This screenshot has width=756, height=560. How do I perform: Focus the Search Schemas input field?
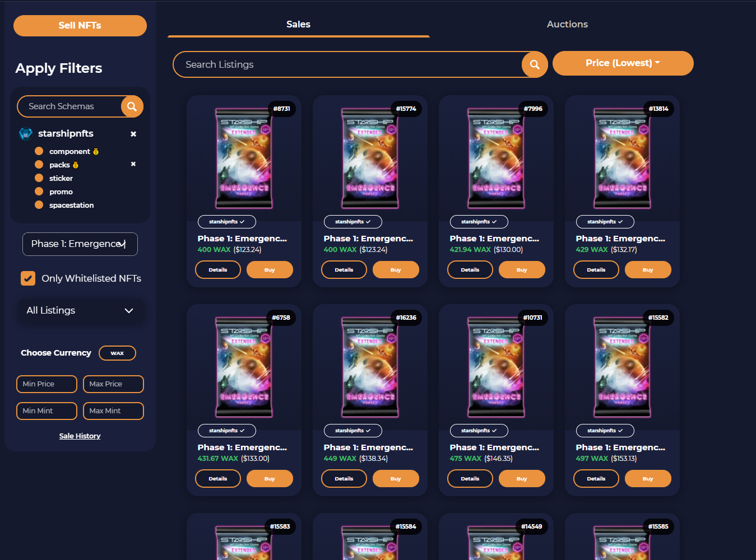coord(70,106)
